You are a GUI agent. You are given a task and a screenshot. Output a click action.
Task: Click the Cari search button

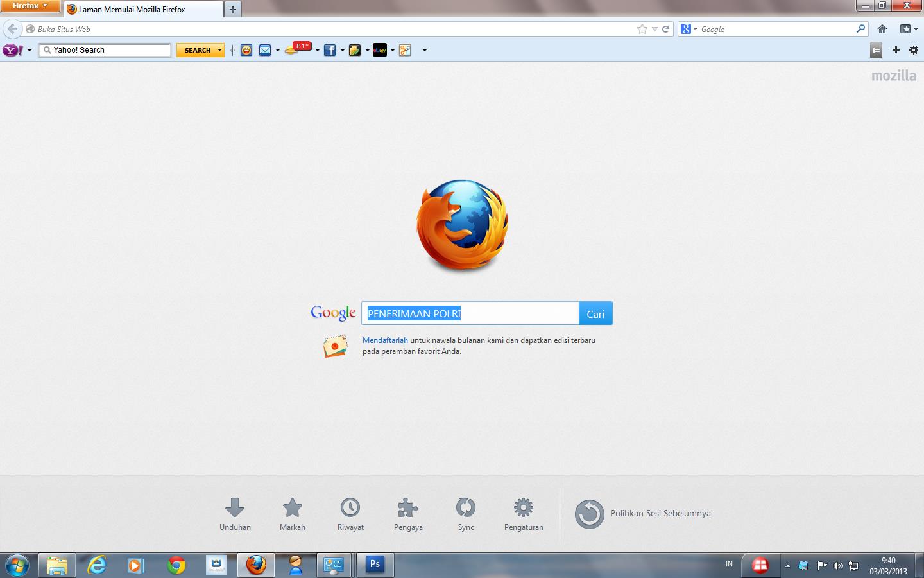click(x=595, y=313)
